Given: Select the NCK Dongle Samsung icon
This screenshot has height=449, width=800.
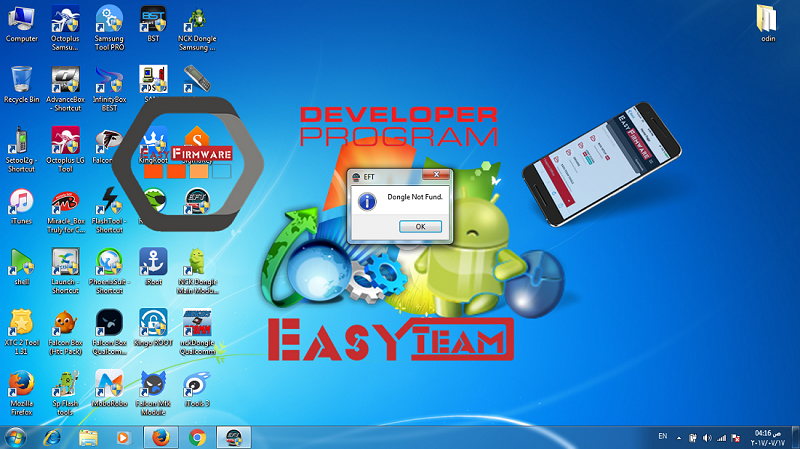Looking at the screenshot, I should [x=197, y=28].
